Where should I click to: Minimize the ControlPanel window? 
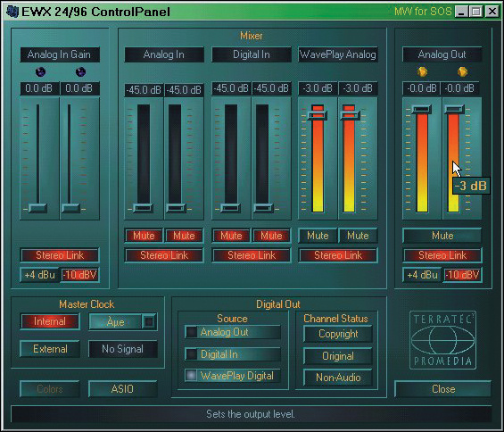point(462,12)
